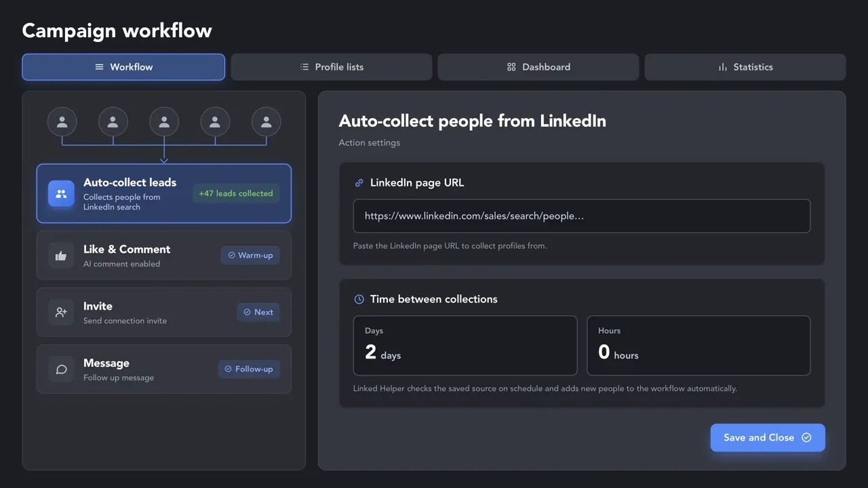Switch to the Workflow tab

tap(123, 67)
